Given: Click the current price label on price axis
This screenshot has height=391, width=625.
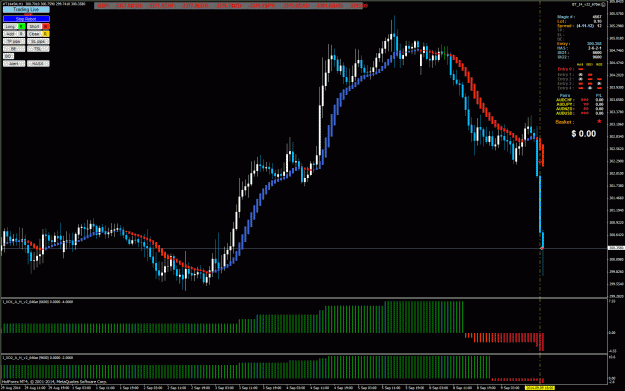Looking at the screenshot, I should point(616,248).
